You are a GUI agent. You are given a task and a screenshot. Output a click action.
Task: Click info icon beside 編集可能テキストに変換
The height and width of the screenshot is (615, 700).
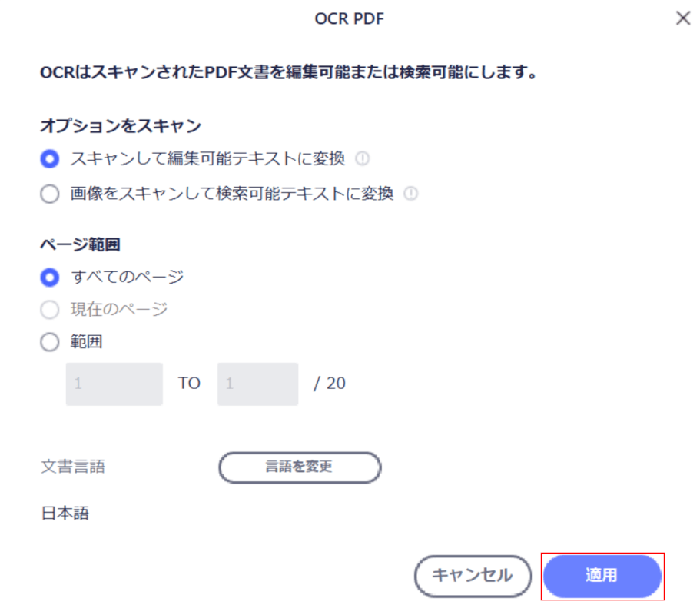(x=363, y=158)
